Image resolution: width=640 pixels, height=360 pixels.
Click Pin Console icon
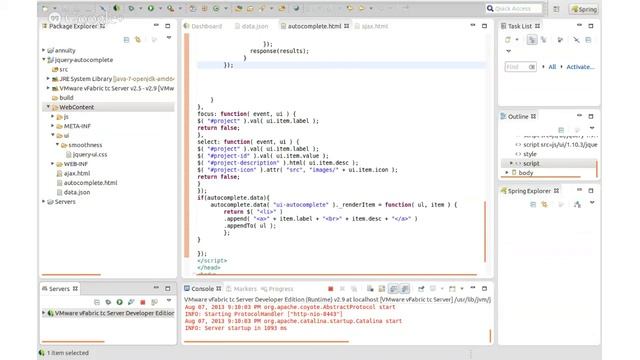point(421,289)
